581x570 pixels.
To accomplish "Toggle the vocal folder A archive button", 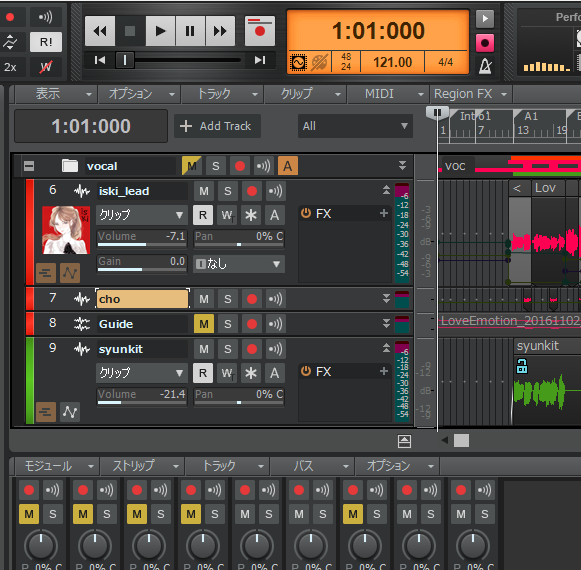I will click(x=288, y=166).
